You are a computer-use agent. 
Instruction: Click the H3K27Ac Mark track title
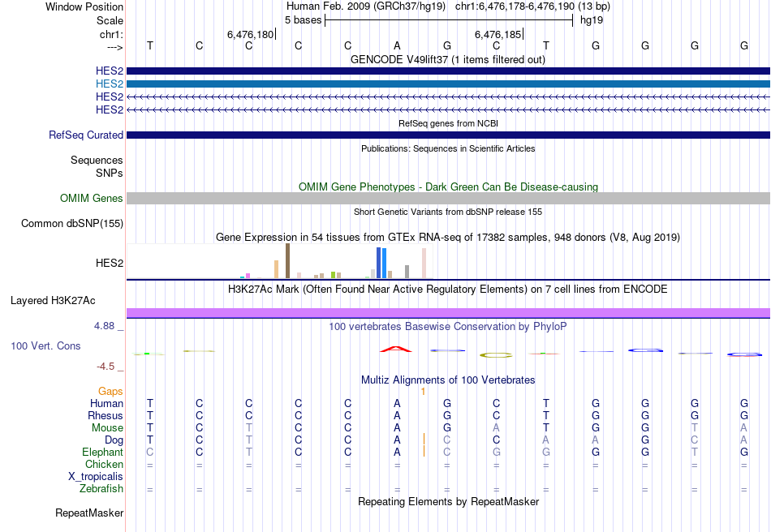point(448,289)
